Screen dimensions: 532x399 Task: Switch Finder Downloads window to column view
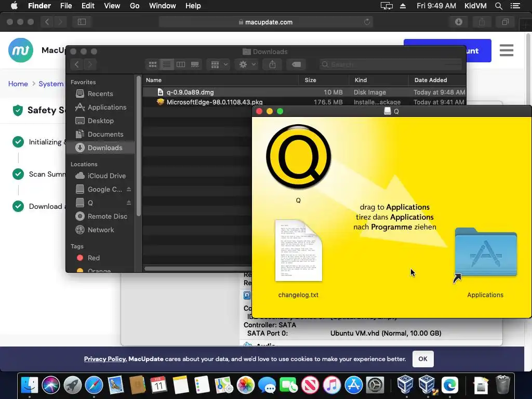coord(181,64)
